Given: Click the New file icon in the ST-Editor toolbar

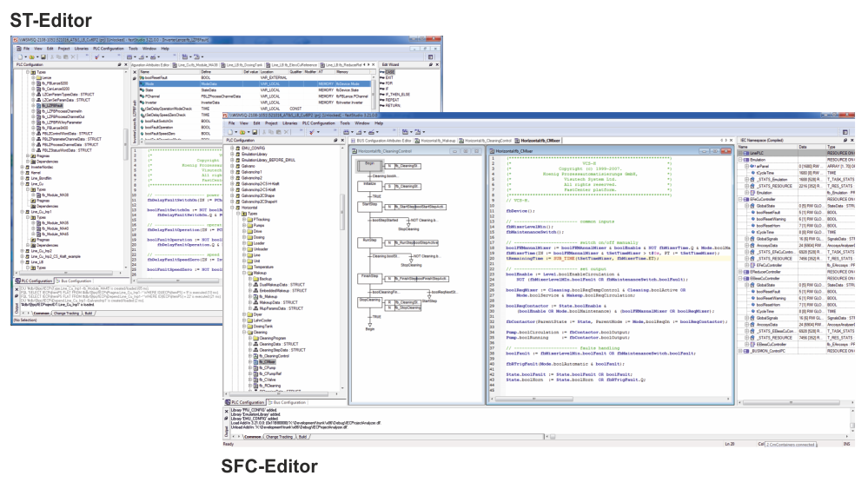Looking at the screenshot, I should [x=20, y=56].
